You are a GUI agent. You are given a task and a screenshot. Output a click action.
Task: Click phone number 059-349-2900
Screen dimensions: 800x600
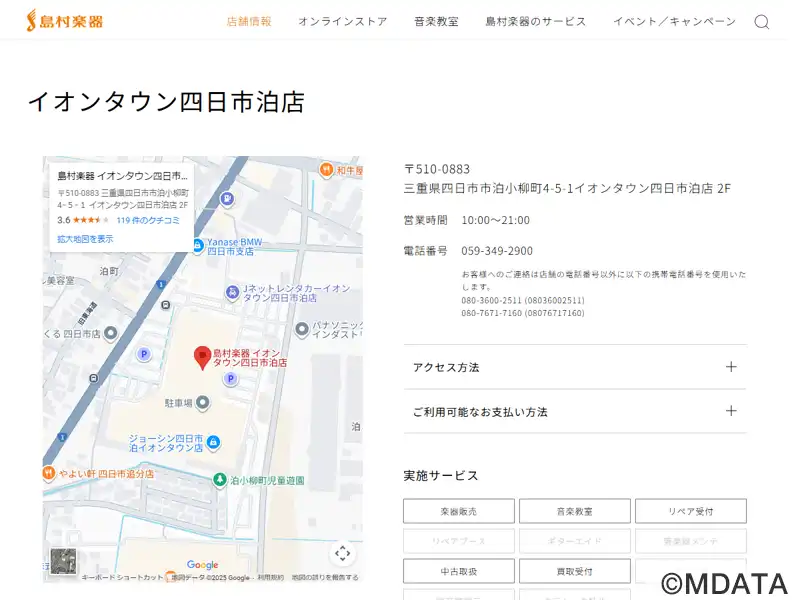497,251
